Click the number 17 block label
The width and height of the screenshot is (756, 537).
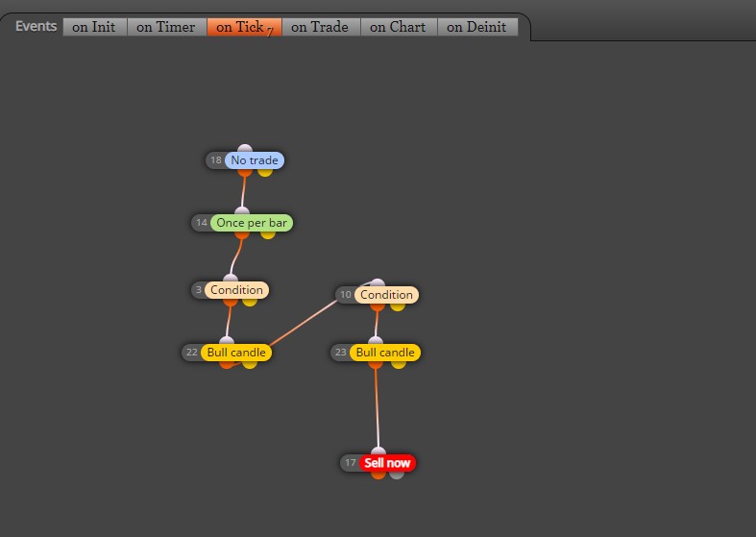tap(350, 463)
